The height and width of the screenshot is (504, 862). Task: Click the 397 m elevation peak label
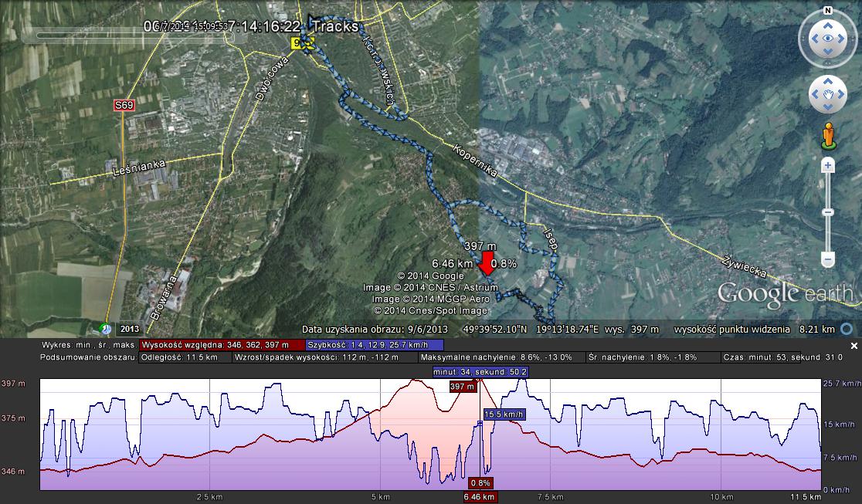(461, 387)
